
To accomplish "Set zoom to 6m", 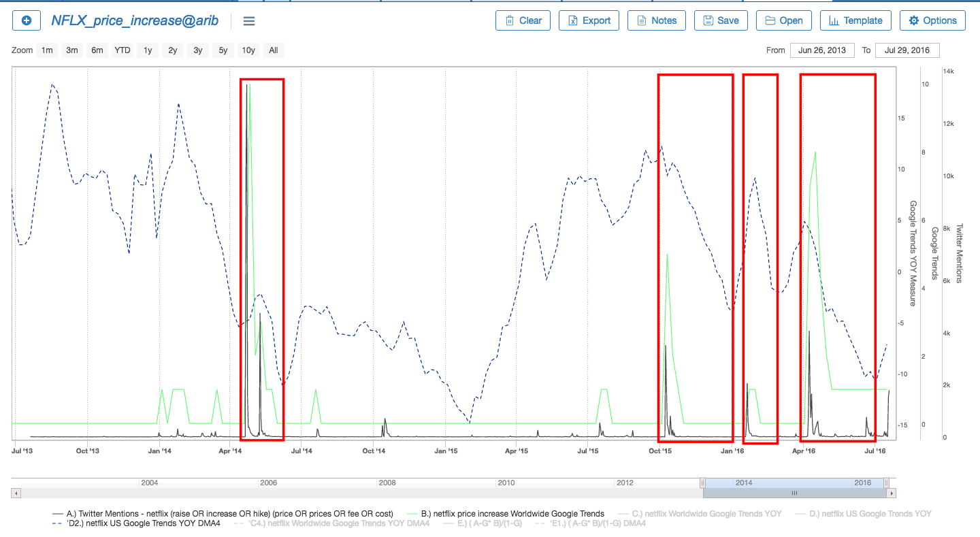I will [97, 50].
